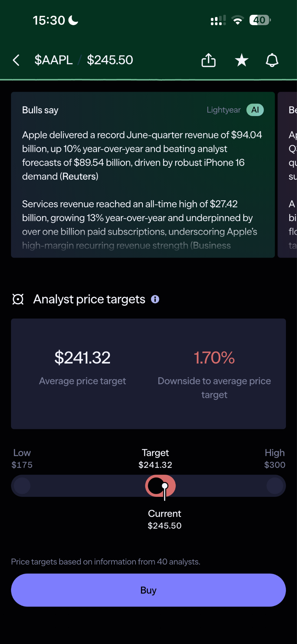Viewport: 297px width, 644px height.
Task: Tap the $245.50 price in the header
Action: pyautogui.click(x=110, y=60)
